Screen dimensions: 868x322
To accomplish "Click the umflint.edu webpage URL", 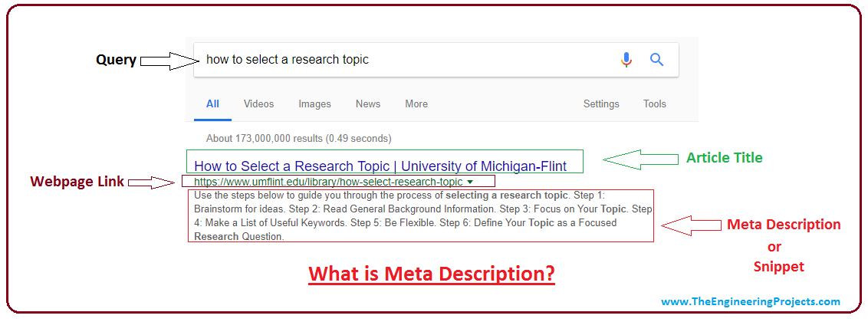I will pyautogui.click(x=328, y=182).
